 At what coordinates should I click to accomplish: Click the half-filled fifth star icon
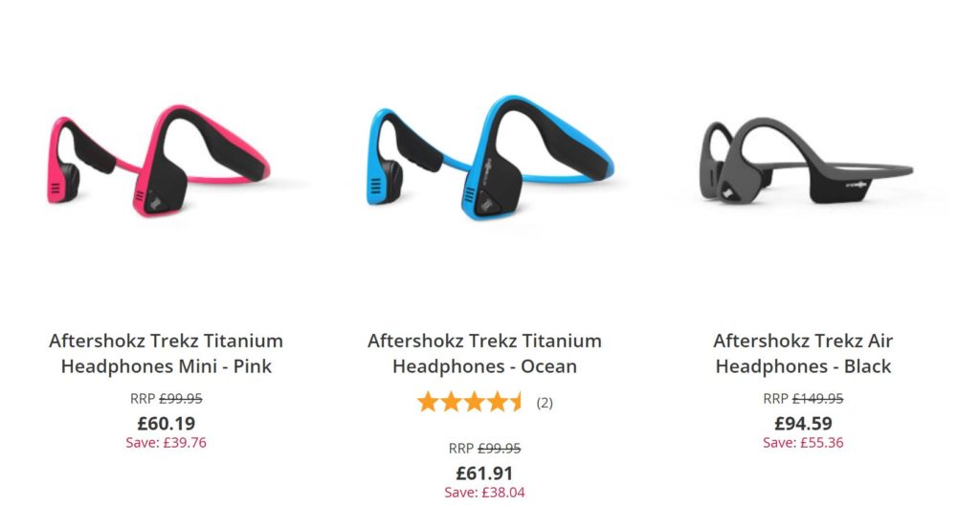(515, 402)
